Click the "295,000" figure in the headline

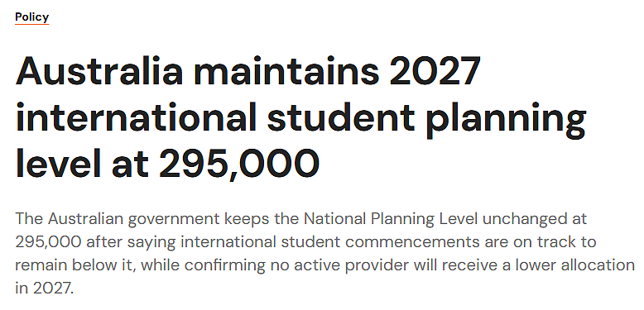coord(239,165)
